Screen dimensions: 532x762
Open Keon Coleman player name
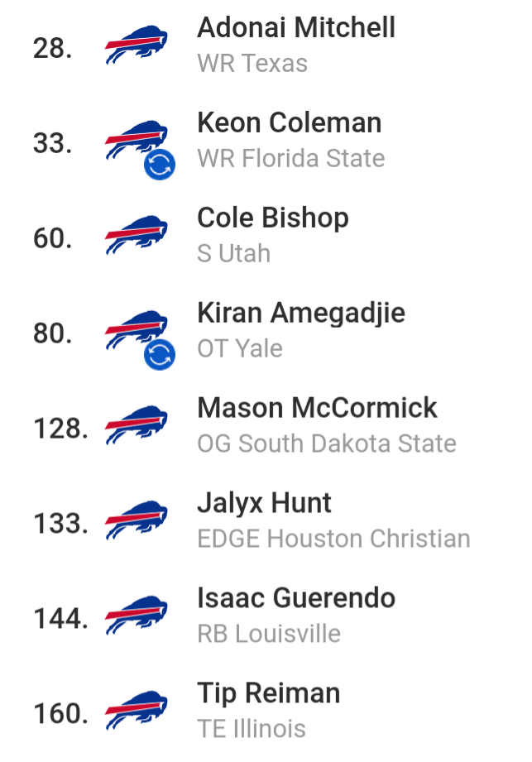click(x=289, y=122)
